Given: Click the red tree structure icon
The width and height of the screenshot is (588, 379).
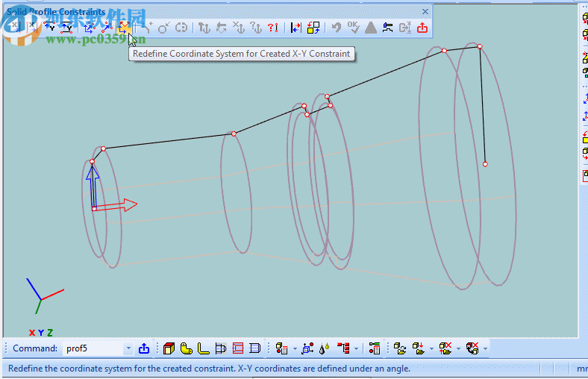Looking at the screenshot, I should [x=343, y=348].
